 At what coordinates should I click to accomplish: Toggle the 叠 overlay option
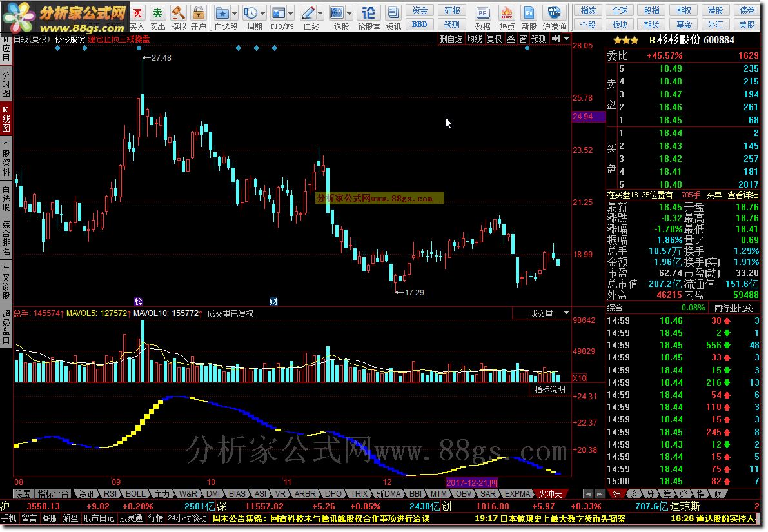point(511,39)
